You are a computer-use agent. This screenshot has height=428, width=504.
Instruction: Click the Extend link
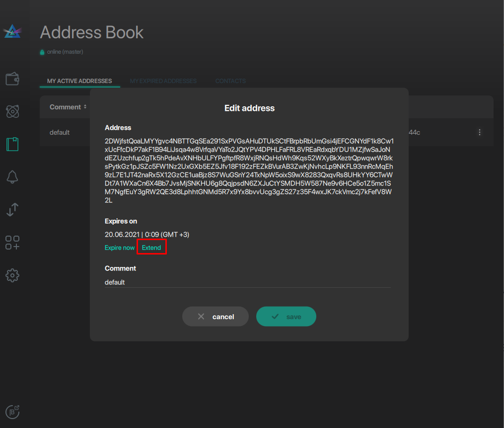(151, 247)
